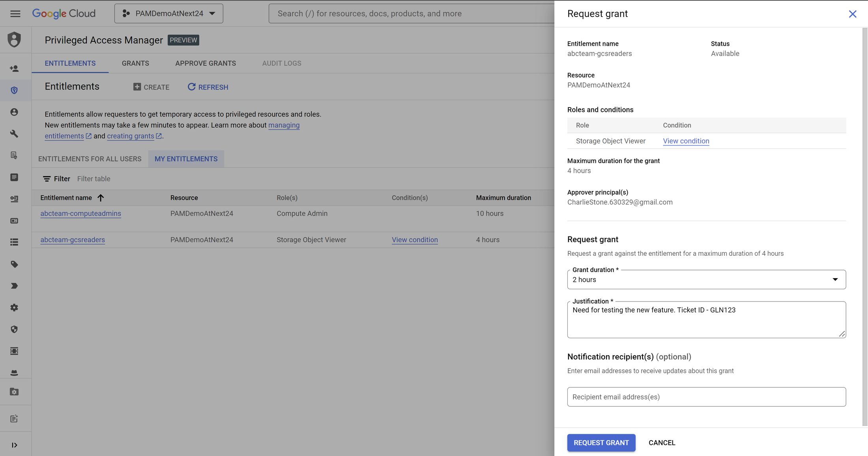Click the create plus icon next to CREATE

pyautogui.click(x=136, y=87)
